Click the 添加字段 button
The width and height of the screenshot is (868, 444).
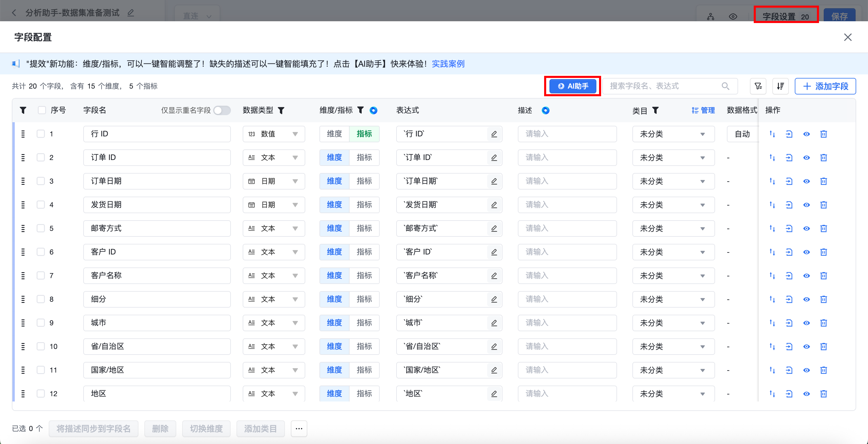click(825, 86)
